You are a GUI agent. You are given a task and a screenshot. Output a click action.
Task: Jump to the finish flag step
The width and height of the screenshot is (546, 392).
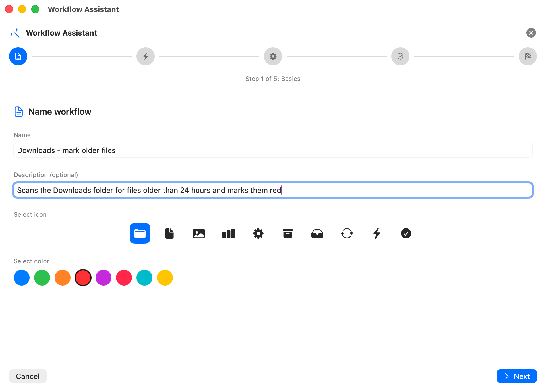(528, 56)
